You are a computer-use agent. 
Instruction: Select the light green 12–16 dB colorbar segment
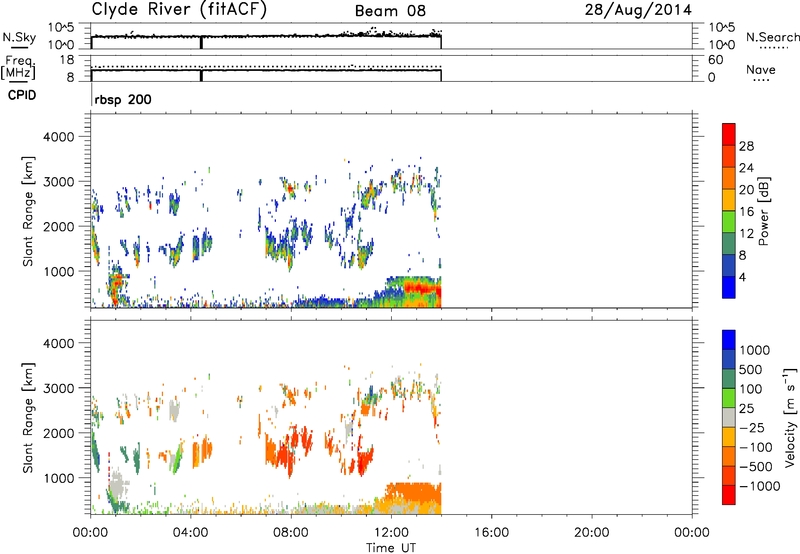[729, 222]
